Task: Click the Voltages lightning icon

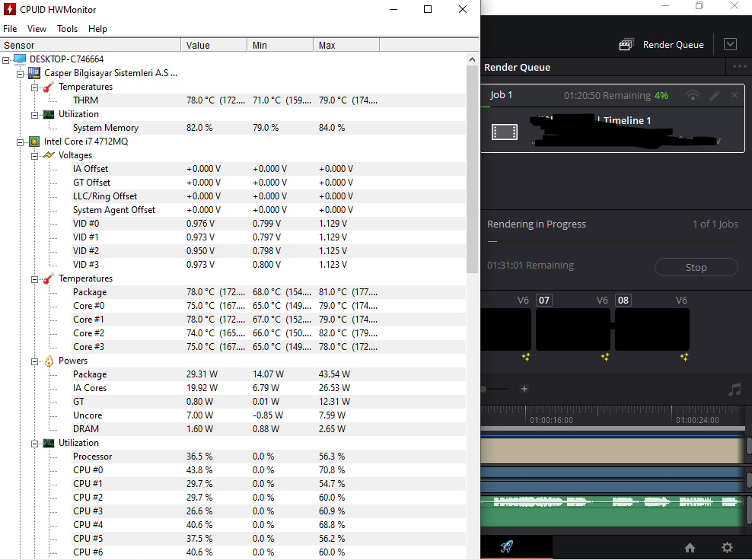Action: point(49,155)
